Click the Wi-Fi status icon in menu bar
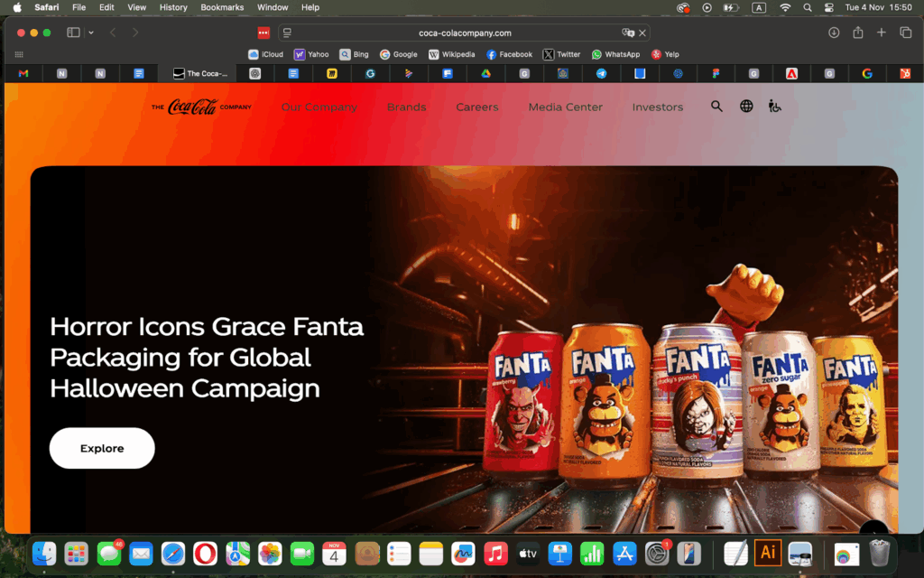This screenshot has height=578, width=924. pyautogui.click(x=785, y=7)
